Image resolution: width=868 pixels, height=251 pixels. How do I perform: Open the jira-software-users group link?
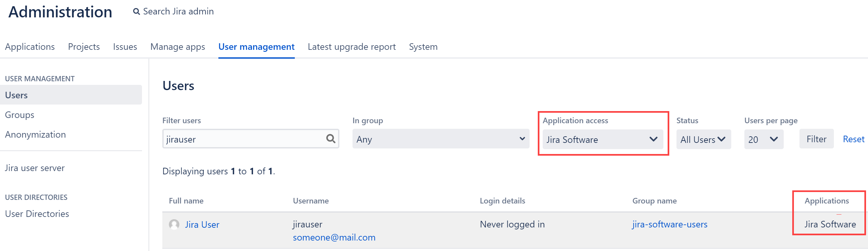tap(670, 224)
